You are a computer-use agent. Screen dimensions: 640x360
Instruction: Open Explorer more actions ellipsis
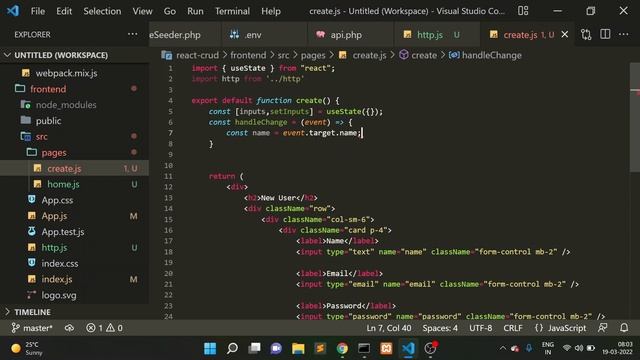pyautogui.click(x=133, y=34)
